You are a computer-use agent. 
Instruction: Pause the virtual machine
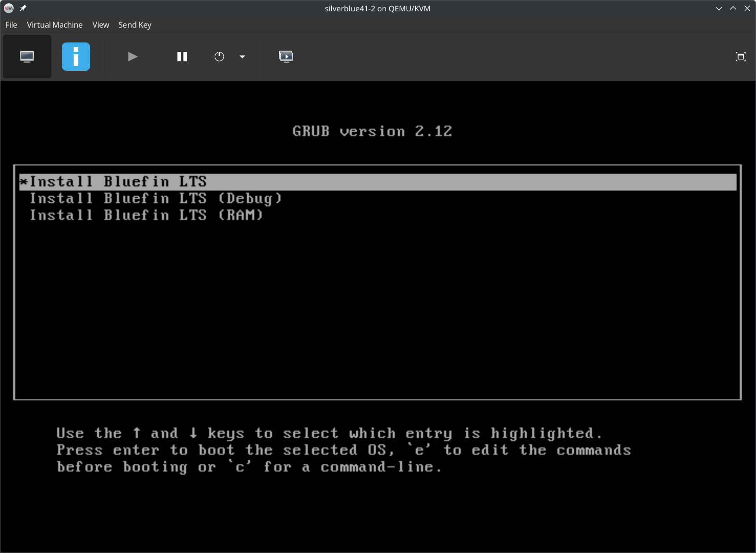click(x=182, y=57)
